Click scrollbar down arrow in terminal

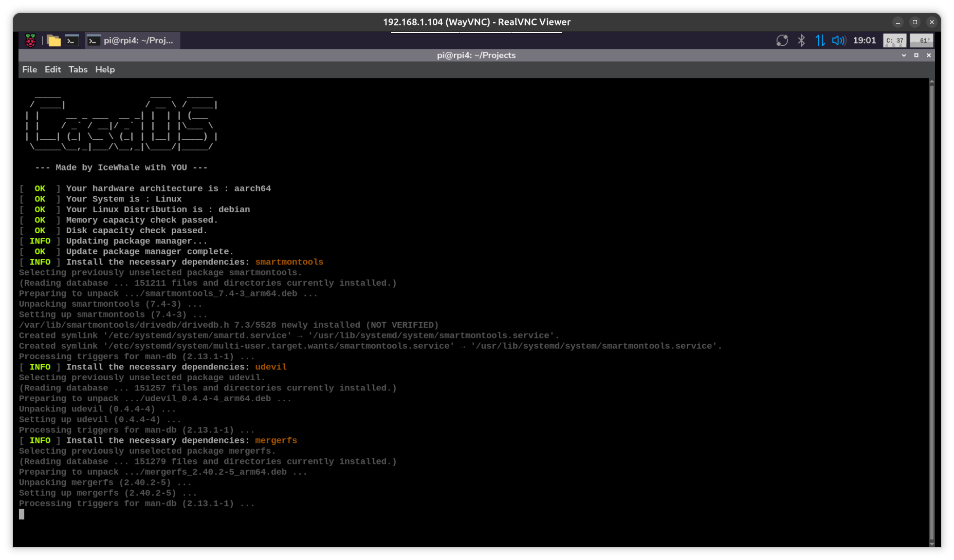coord(931,544)
